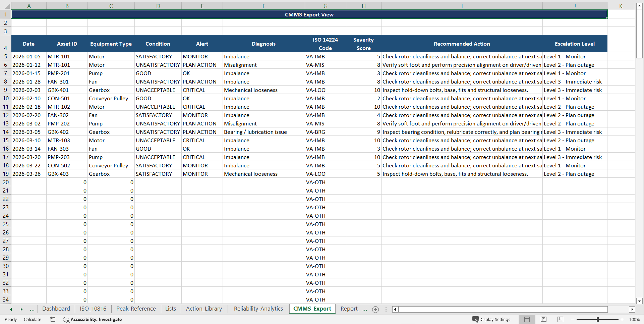Switch to the Dashboard tab

(x=56, y=309)
